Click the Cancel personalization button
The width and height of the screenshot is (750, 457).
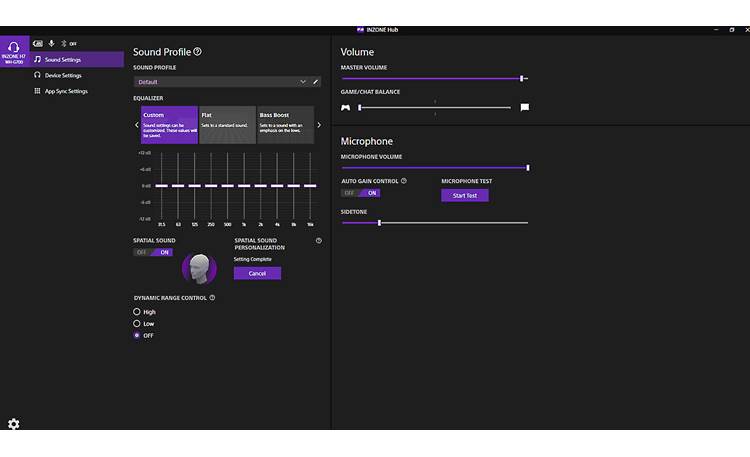click(x=257, y=273)
